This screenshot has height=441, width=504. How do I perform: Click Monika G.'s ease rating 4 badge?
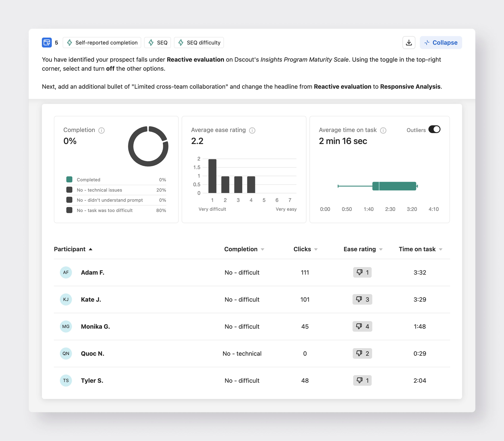(x=362, y=327)
